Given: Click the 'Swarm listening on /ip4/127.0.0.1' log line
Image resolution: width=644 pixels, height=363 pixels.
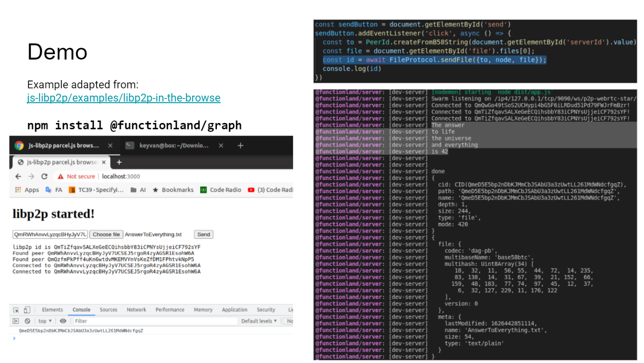Looking at the screenshot, I should pyautogui.click(x=534, y=99).
